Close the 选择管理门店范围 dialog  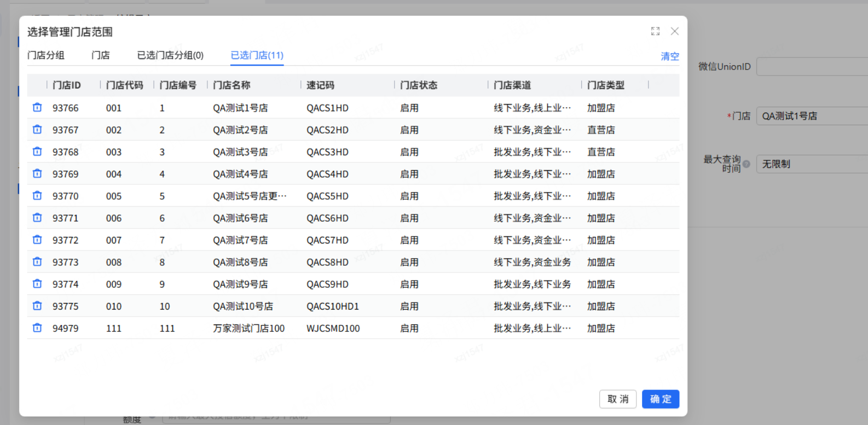coord(675,31)
